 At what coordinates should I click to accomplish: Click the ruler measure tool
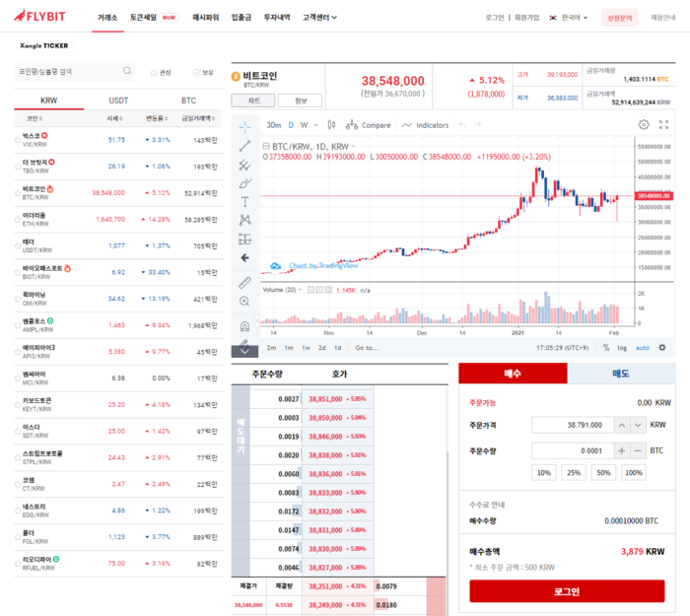(244, 281)
